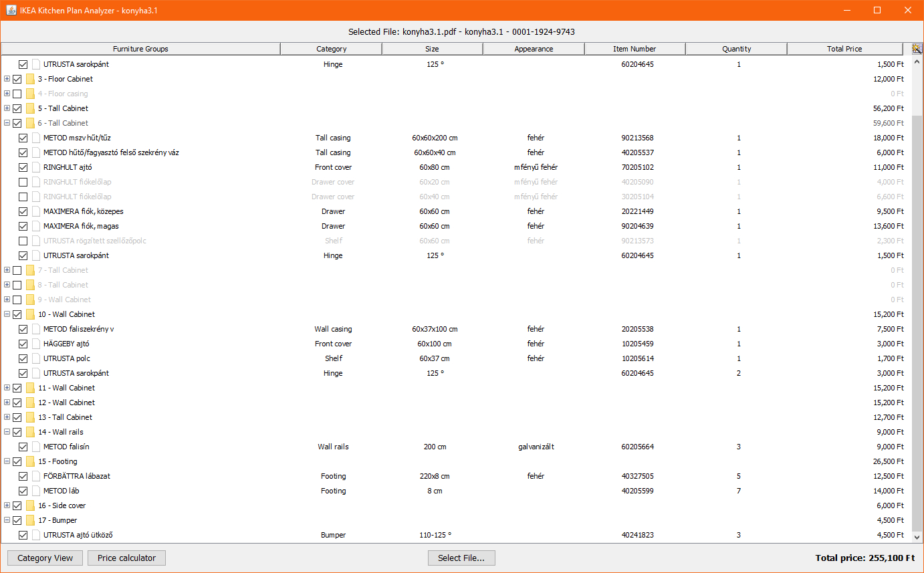Click document icon of HÄGGEBY ajtó
This screenshot has height=573, width=924.
click(36, 344)
